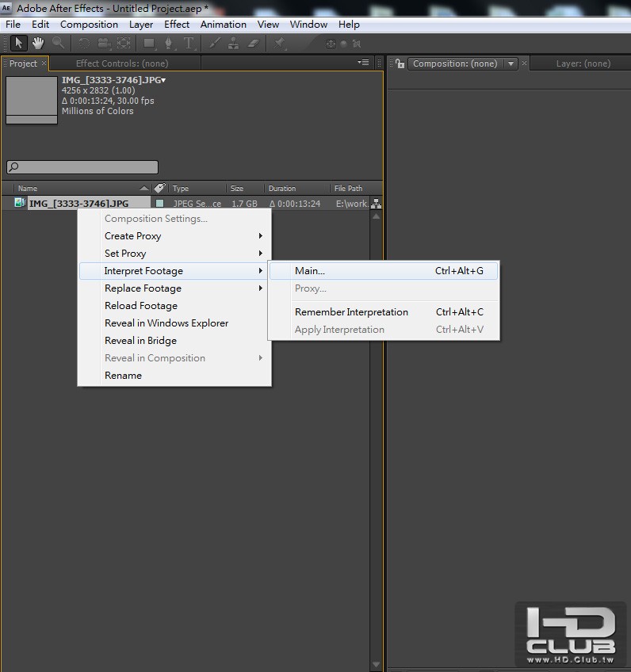The height and width of the screenshot is (672, 631).
Task: Expand the Create Proxy submenu
Action: 175,236
